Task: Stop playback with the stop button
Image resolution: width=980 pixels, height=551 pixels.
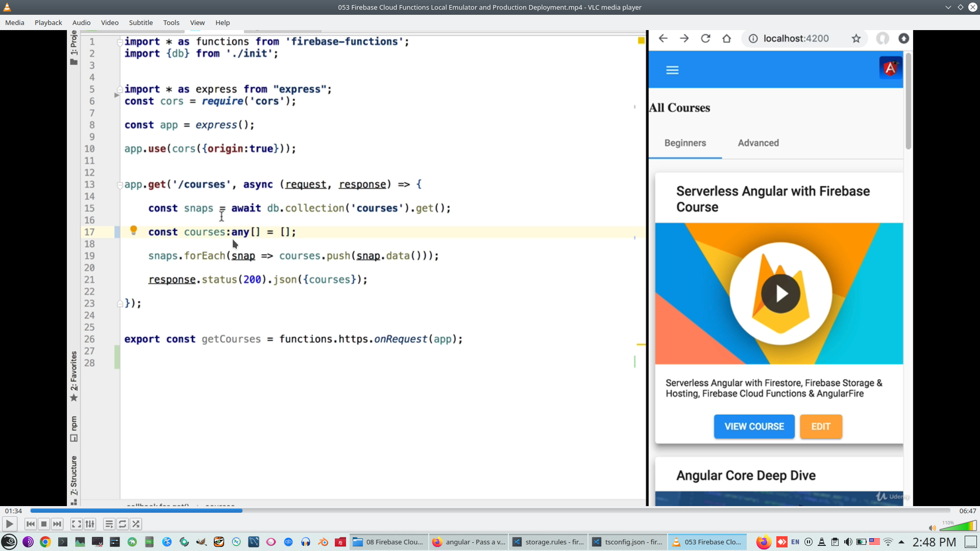Action: pos(44,524)
